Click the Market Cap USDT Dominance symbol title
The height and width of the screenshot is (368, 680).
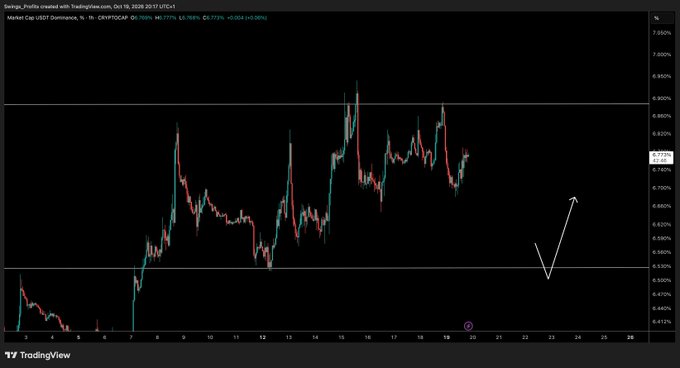tap(46, 18)
